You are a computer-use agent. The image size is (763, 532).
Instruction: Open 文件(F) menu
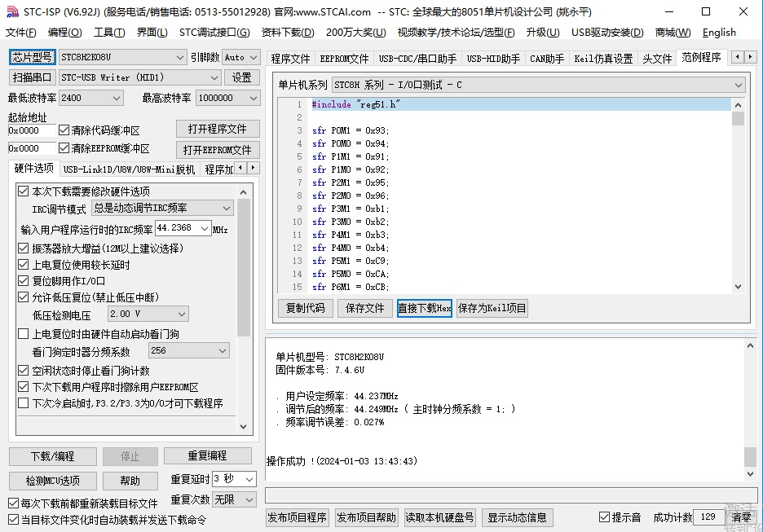tap(21, 33)
